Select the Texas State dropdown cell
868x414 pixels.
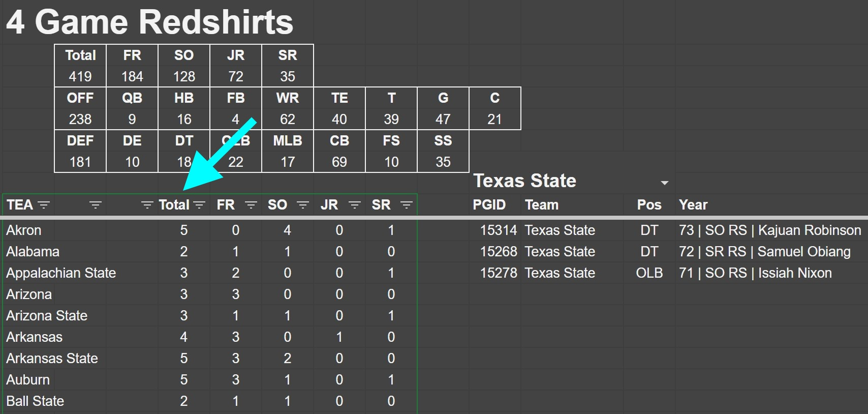[x=559, y=181]
